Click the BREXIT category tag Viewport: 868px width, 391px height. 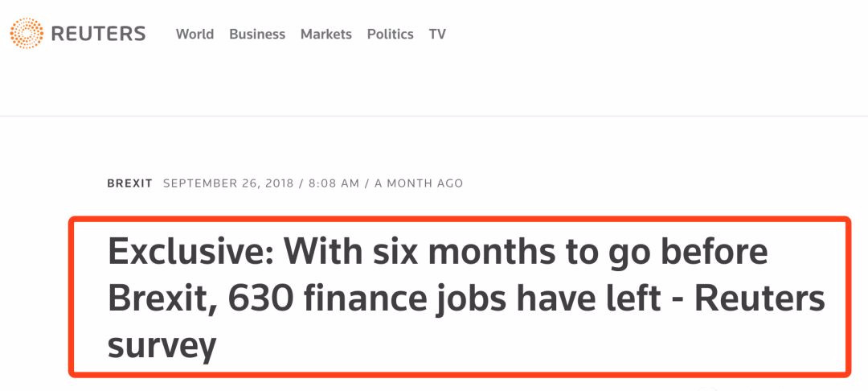[129, 183]
